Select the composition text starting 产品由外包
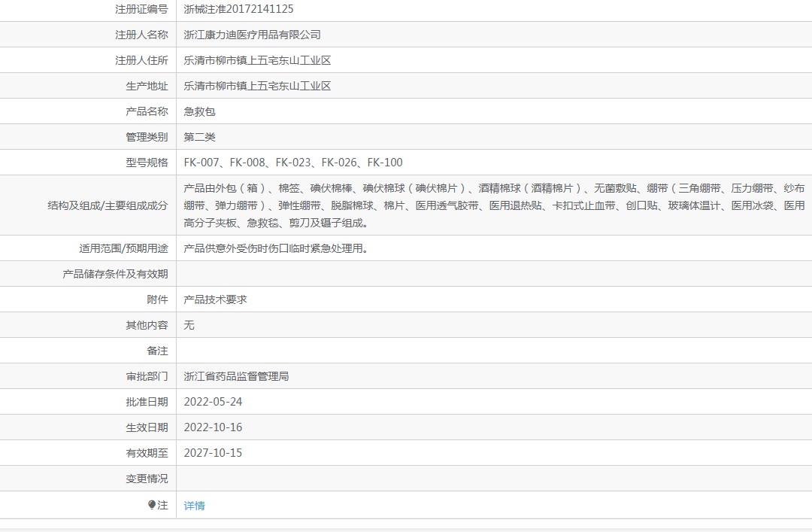This screenshot has height=532, width=812. pyautogui.click(x=494, y=205)
